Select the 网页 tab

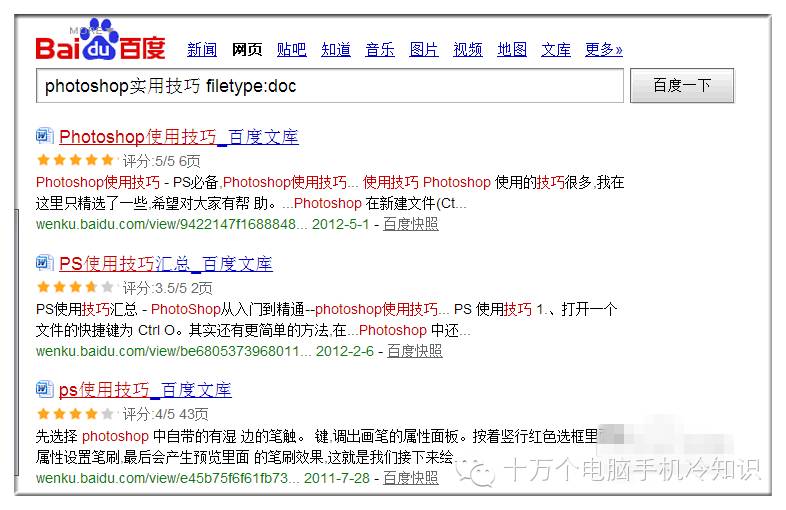247,49
